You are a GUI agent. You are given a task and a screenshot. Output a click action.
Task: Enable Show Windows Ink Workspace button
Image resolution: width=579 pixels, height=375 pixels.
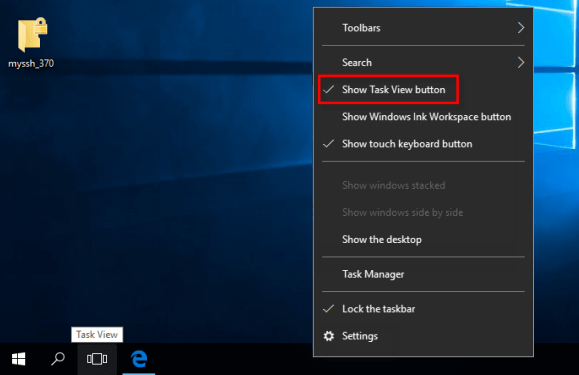[x=423, y=117]
